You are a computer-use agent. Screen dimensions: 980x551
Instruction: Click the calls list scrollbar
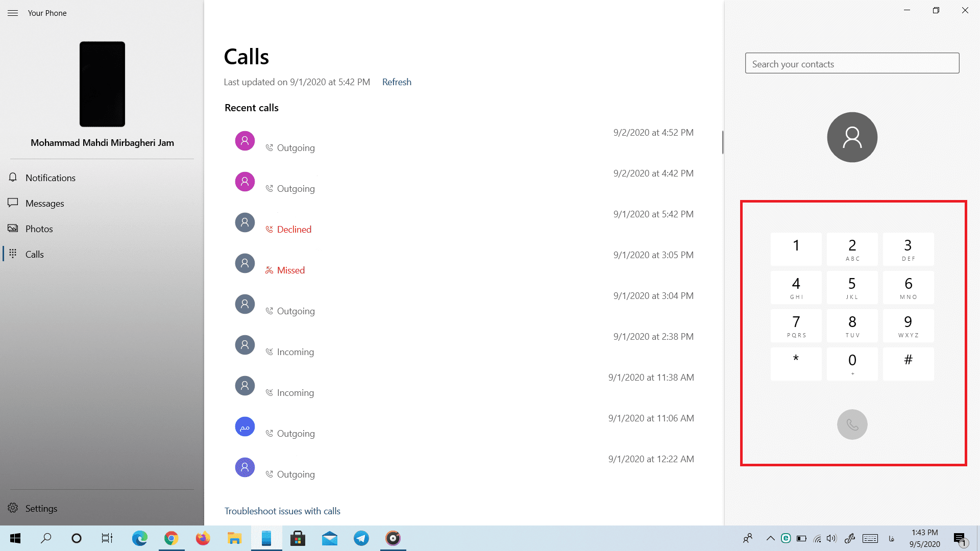722,142
